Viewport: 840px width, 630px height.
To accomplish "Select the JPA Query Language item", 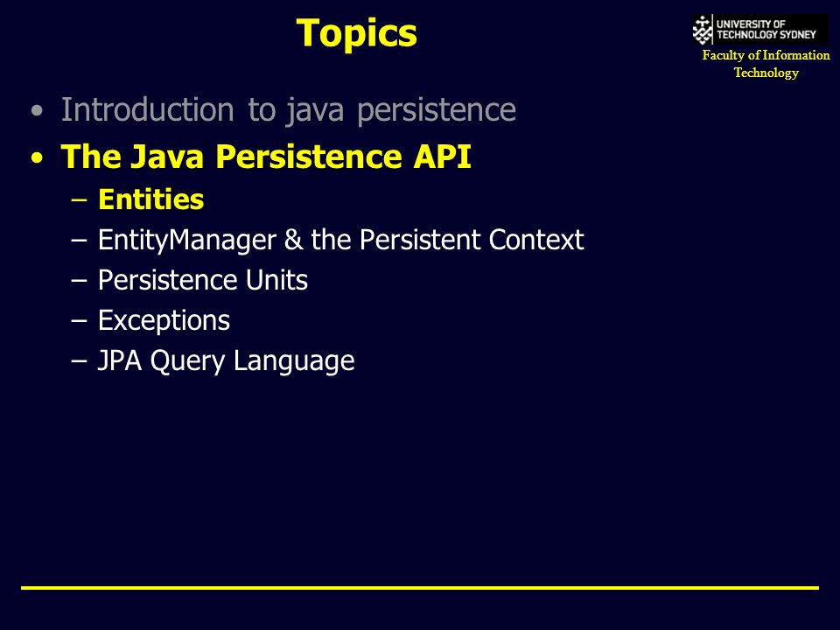I will click(226, 361).
